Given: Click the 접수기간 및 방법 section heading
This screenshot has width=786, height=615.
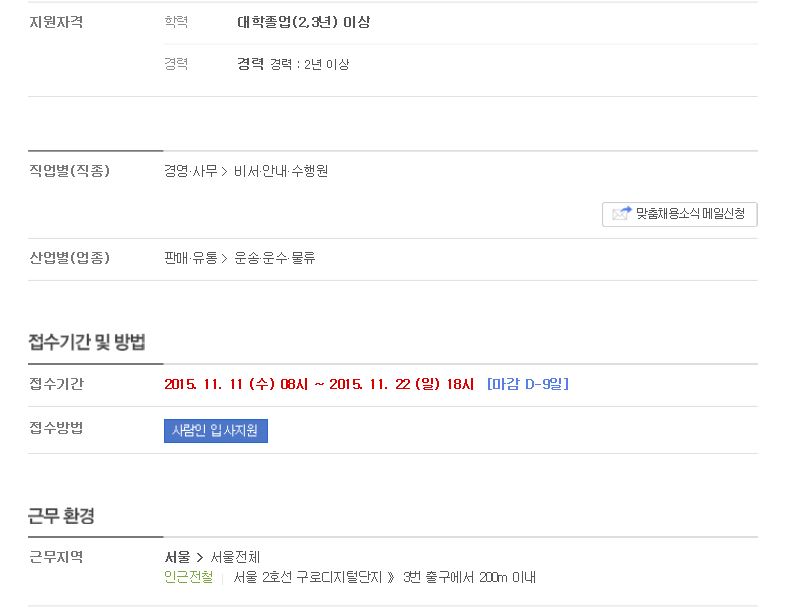Looking at the screenshot, I should pyautogui.click(x=87, y=342).
